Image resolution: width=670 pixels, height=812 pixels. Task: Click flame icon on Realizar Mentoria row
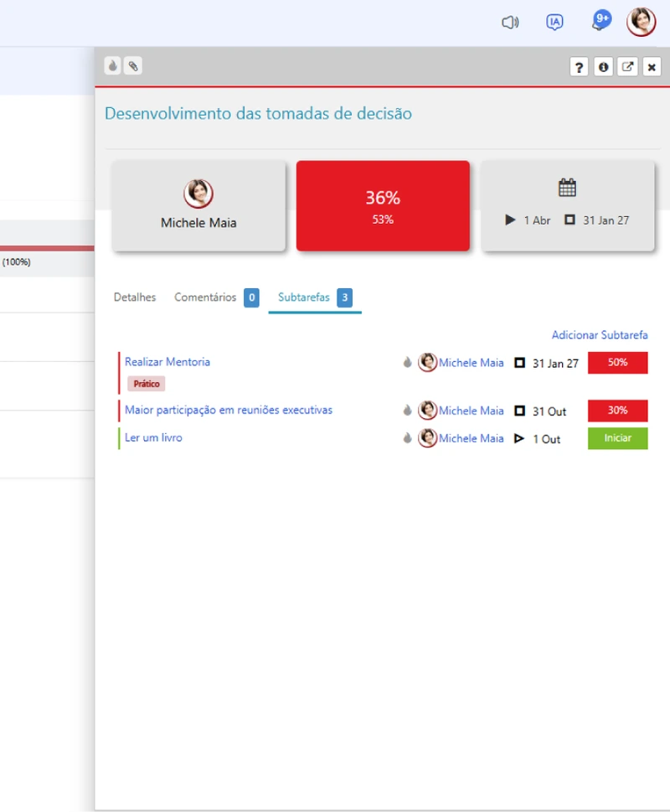408,363
